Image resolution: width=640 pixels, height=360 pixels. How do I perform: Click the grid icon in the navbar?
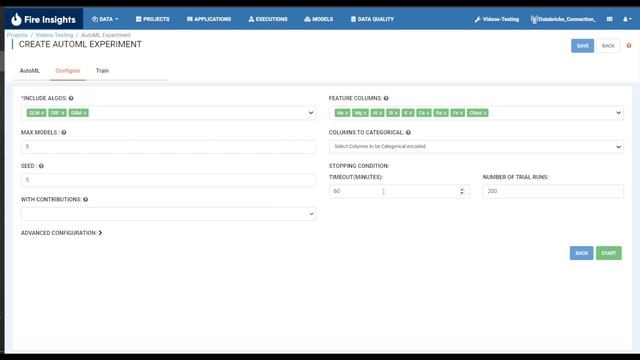click(609, 19)
